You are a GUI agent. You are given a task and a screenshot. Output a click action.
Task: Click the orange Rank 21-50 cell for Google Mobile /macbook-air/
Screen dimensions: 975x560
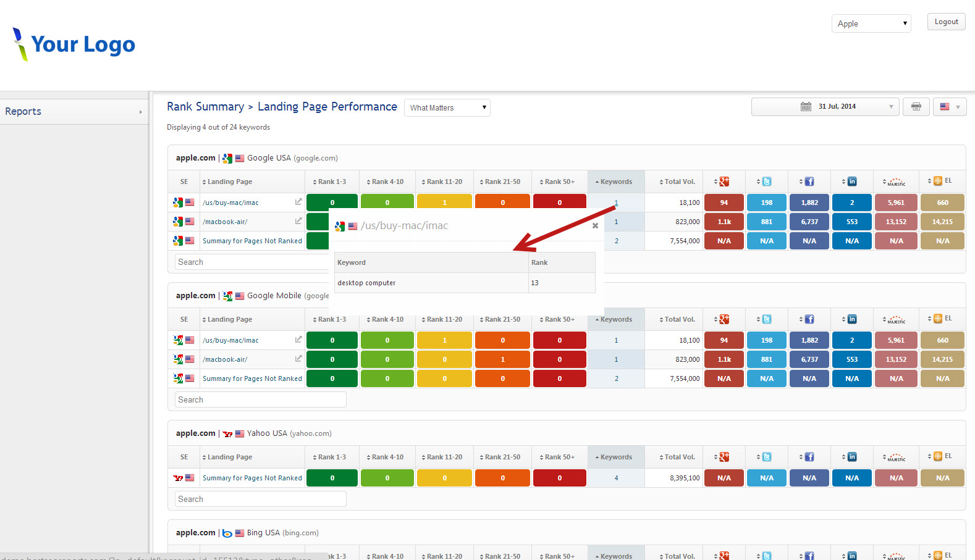[x=502, y=359]
